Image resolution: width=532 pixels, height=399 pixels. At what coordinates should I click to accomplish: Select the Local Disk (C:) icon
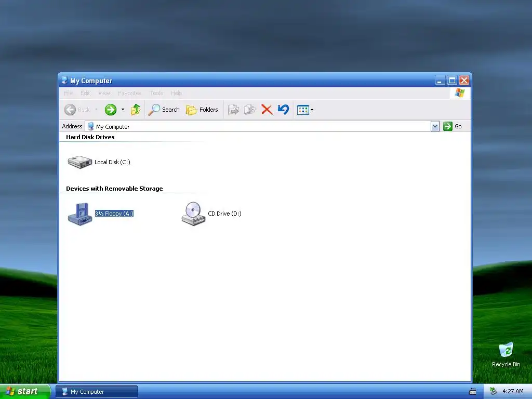pyautogui.click(x=79, y=162)
